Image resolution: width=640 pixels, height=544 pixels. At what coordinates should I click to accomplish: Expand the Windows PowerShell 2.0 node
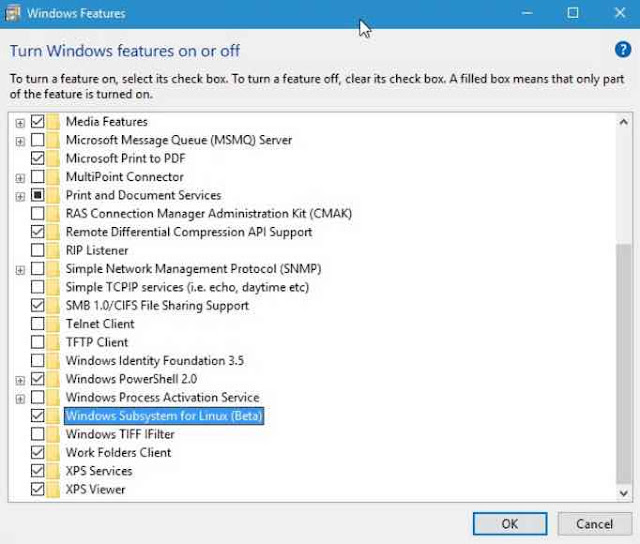pos(20,380)
